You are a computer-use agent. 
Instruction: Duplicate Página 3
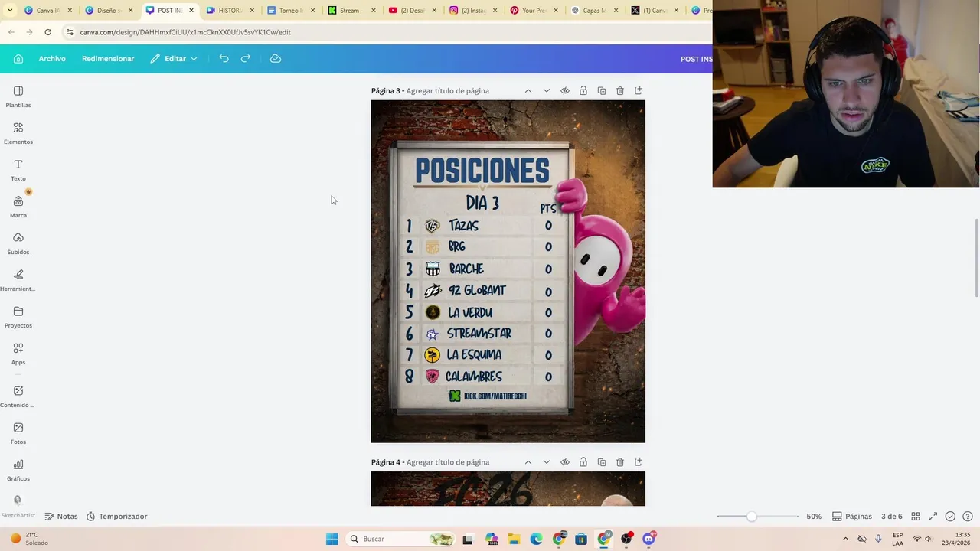[602, 91]
